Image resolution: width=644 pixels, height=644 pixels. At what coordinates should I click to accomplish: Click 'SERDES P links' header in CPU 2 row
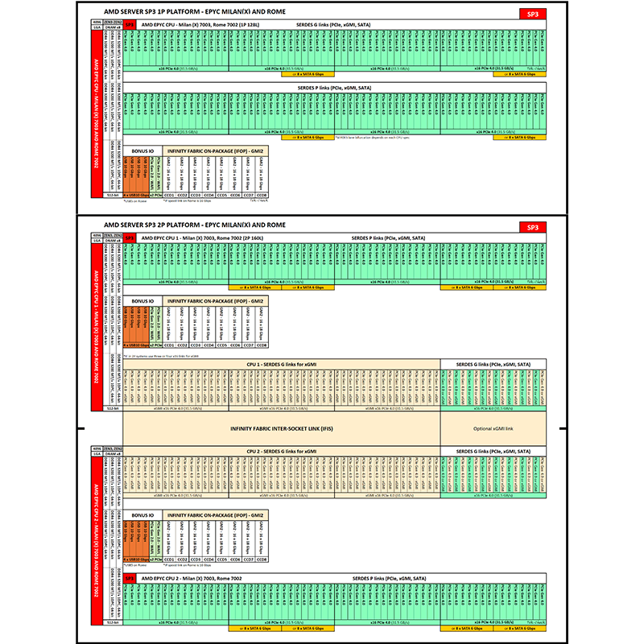389,578
